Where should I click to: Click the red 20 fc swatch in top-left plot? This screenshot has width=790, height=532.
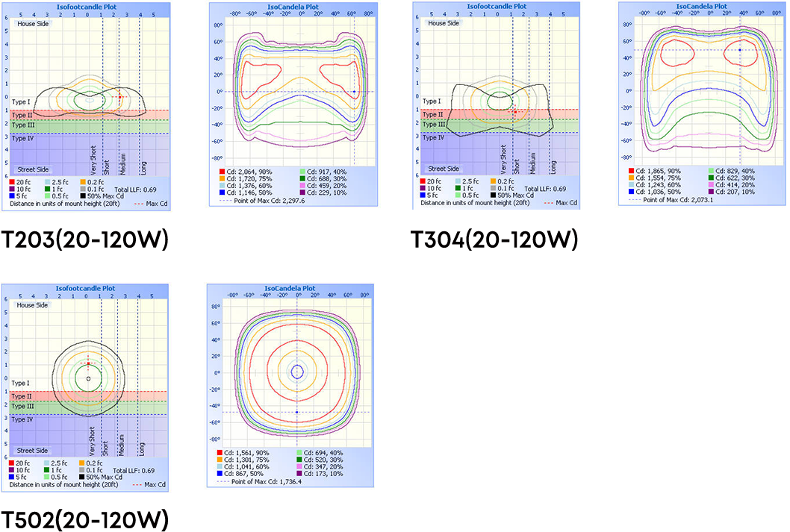tap(13, 181)
